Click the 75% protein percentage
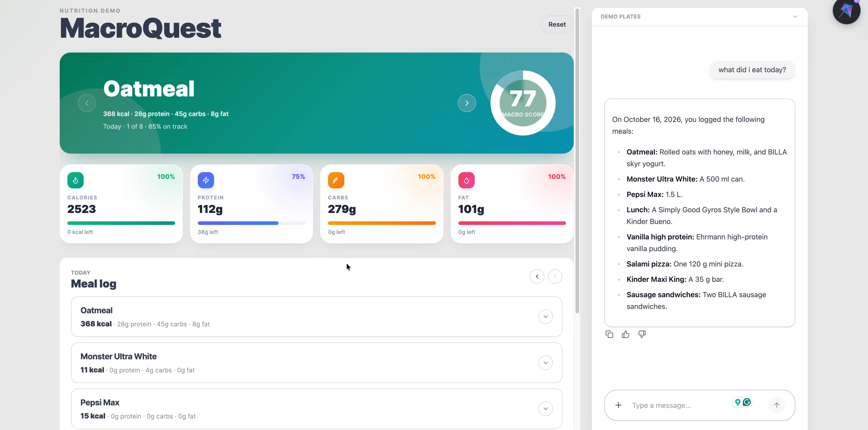868x430 pixels. tap(298, 176)
